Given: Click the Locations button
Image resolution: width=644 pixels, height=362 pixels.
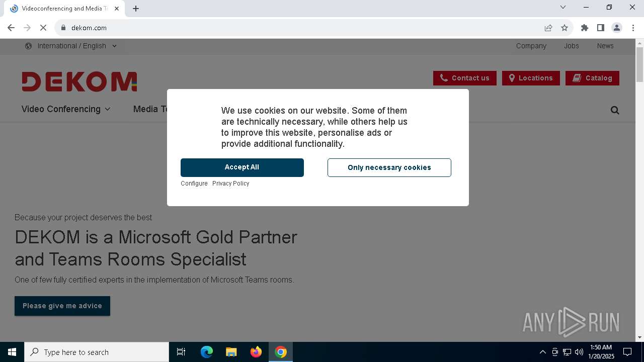Looking at the screenshot, I should (x=531, y=78).
